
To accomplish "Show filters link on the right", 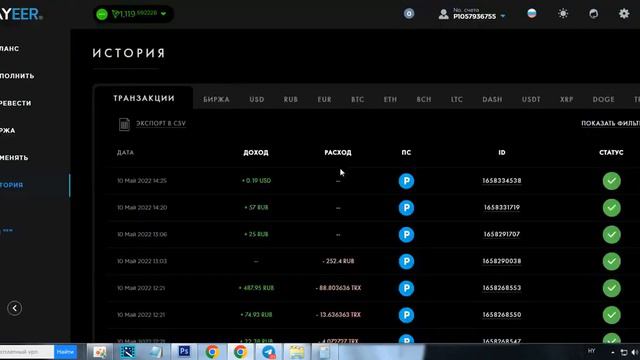I will (x=611, y=123).
